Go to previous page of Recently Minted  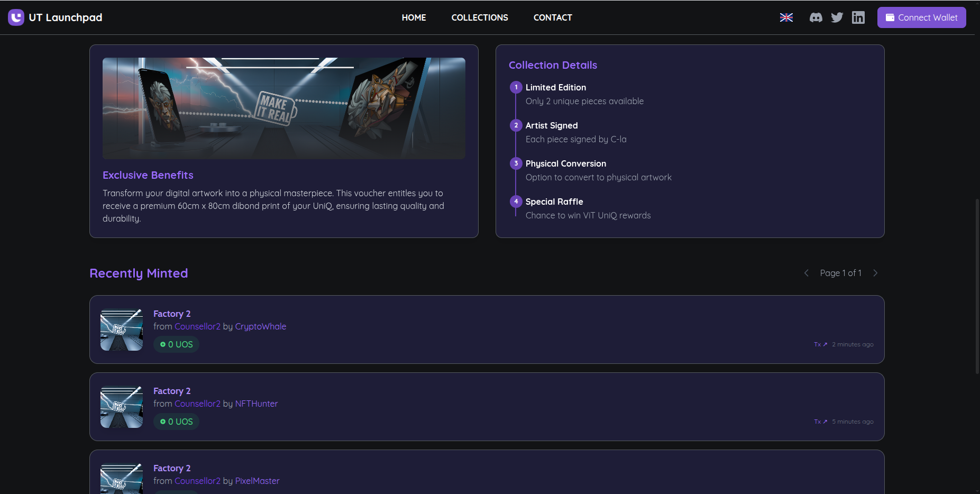pyautogui.click(x=806, y=273)
